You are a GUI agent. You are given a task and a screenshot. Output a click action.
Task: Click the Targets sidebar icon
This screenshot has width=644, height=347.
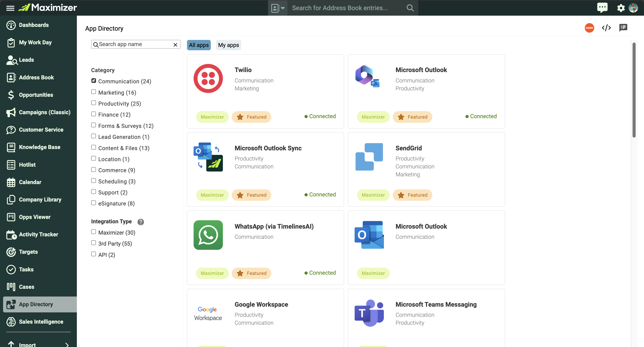[11, 252]
